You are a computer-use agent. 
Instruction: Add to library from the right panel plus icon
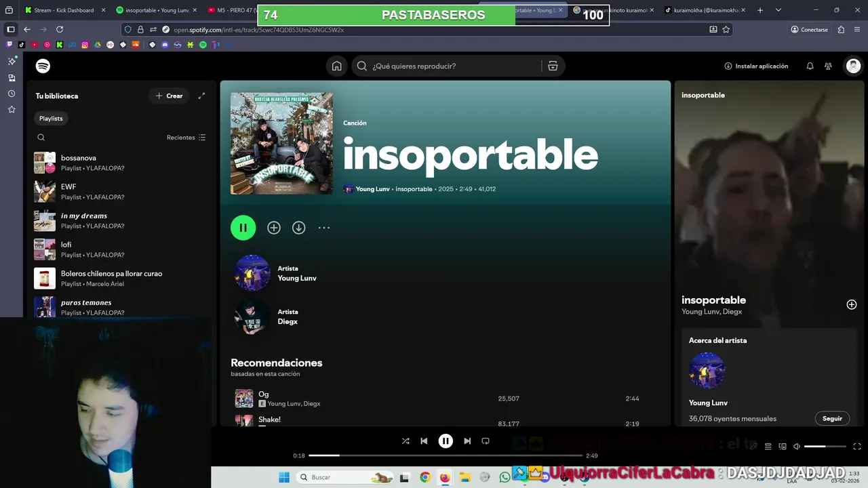[x=852, y=304]
